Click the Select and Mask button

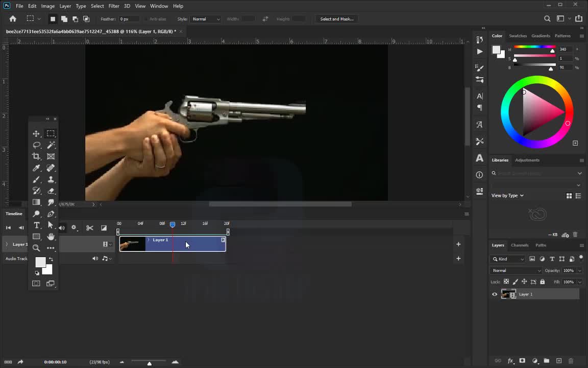coord(336,19)
